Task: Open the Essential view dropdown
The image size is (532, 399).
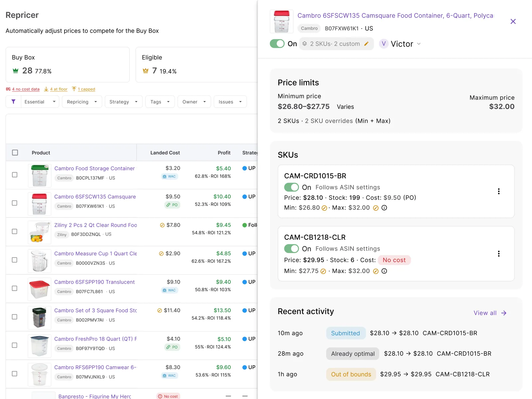Action: 40,102
